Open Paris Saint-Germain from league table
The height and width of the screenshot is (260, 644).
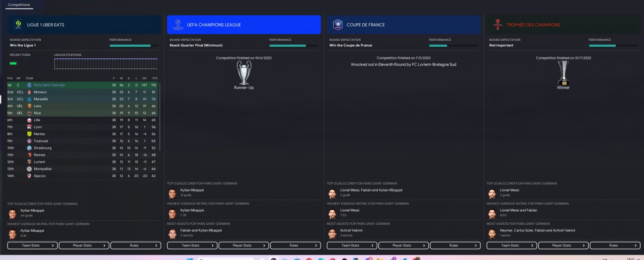point(49,85)
